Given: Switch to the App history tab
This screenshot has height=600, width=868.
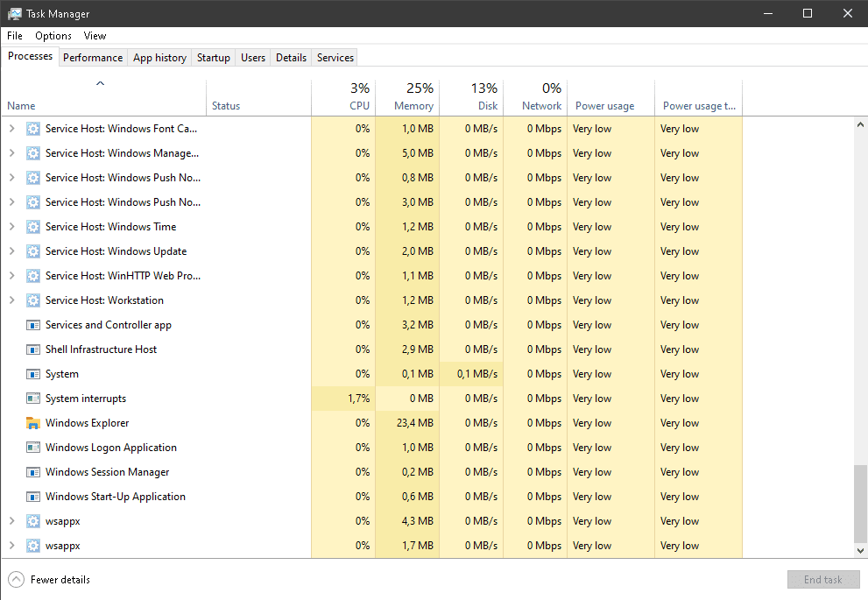Looking at the screenshot, I should (x=159, y=58).
